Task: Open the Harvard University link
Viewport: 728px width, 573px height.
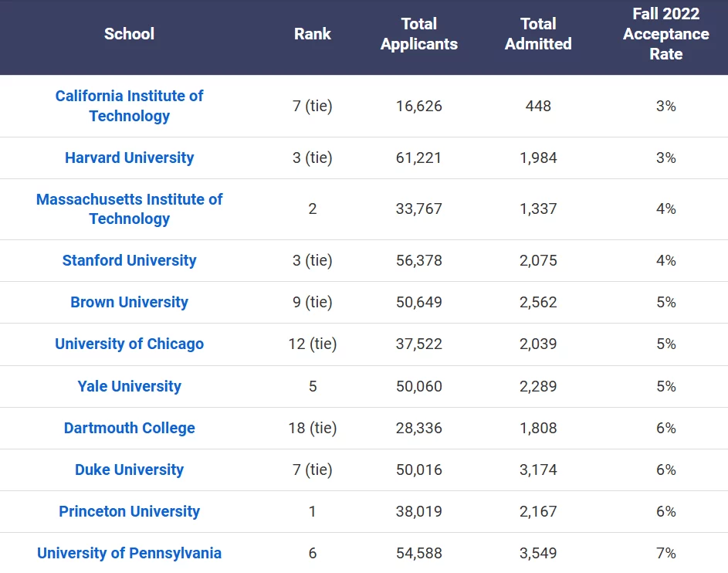Action: pyautogui.click(x=129, y=158)
